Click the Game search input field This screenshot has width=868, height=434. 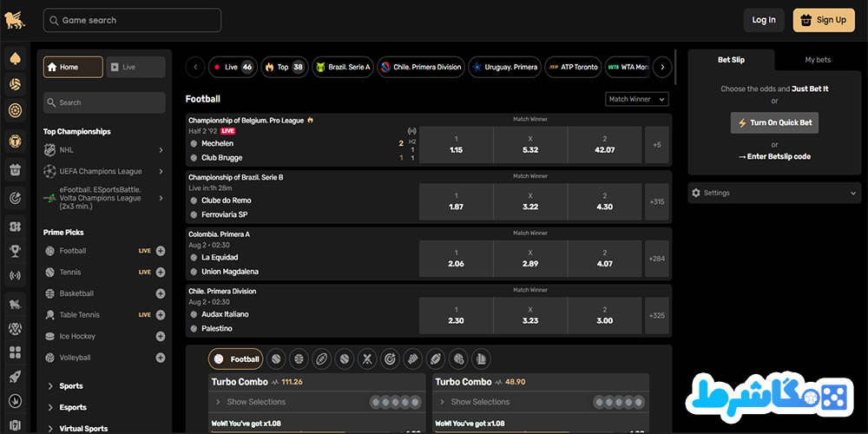point(132,21)
